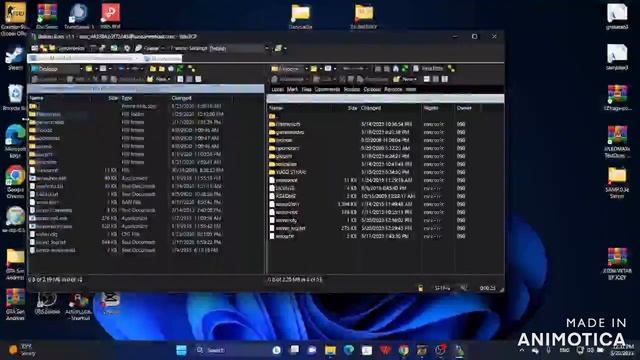Screen dimensions: 640x360
Task: Click the local panel synchronize browsing icon
Action: [191, 69]
